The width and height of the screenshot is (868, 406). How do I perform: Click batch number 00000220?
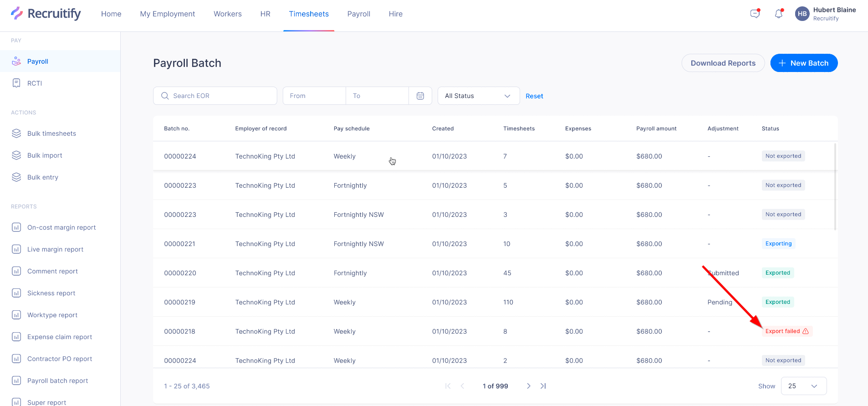click(x=180, y=273)
